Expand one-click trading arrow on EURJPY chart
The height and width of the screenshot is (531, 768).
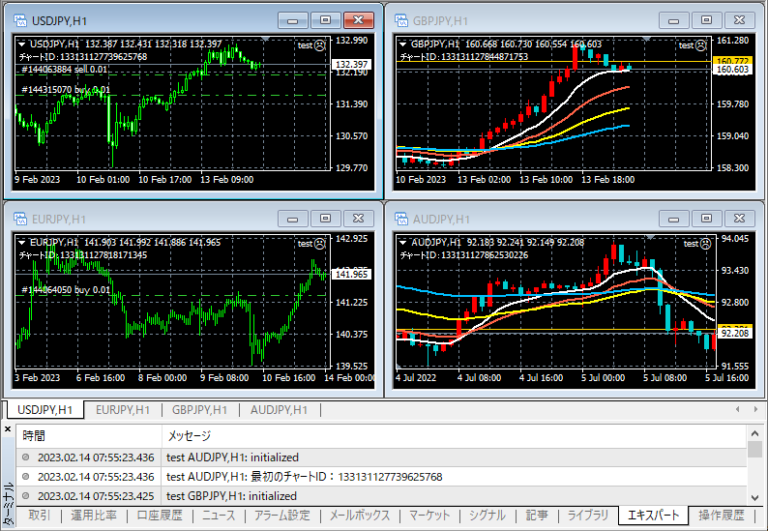click(x=22, y=242)
